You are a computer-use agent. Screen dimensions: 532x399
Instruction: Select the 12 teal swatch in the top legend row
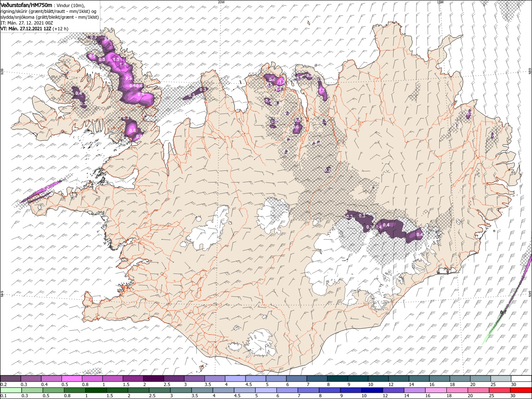tap(398, 379)
